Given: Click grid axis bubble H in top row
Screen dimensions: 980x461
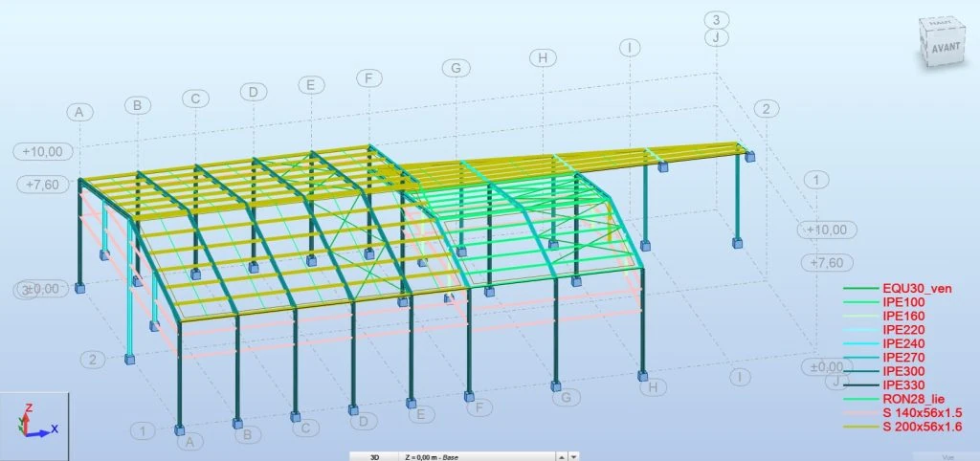Looking at the screenshot, I should (x=543, y=58).
